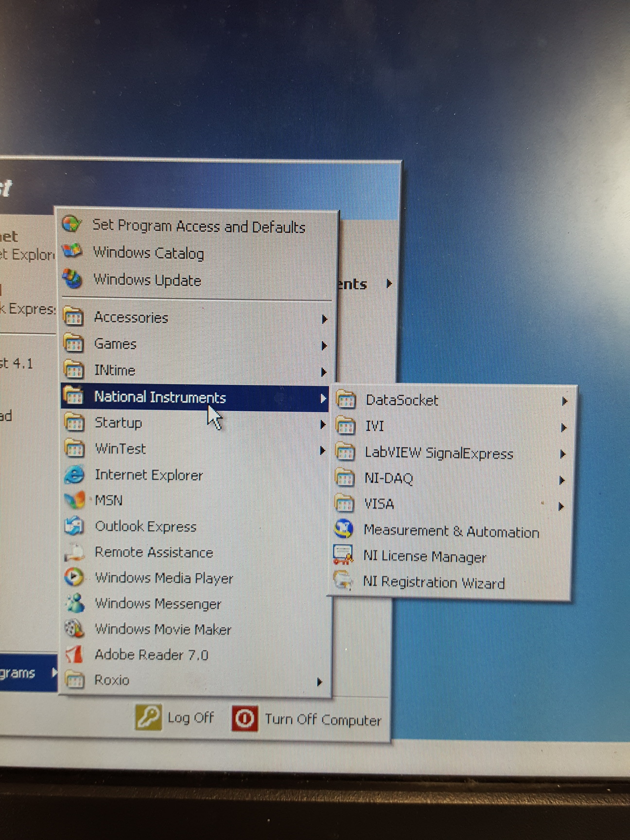
Task: Expand the LabVIEW SignalExpress submenu arrow
Action: click(562, 454)
